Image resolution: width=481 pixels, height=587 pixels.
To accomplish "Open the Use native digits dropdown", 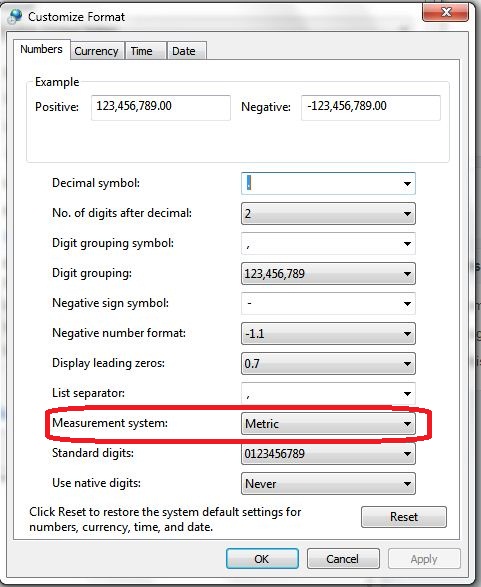I will coord(328,483).
